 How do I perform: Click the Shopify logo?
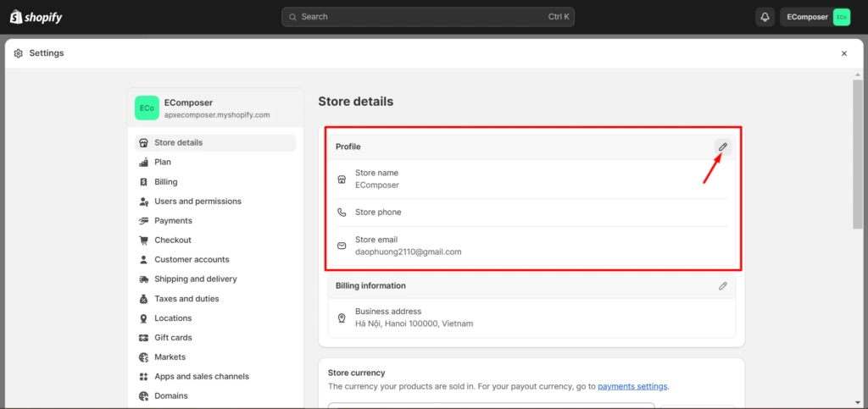tap(36, 17)
